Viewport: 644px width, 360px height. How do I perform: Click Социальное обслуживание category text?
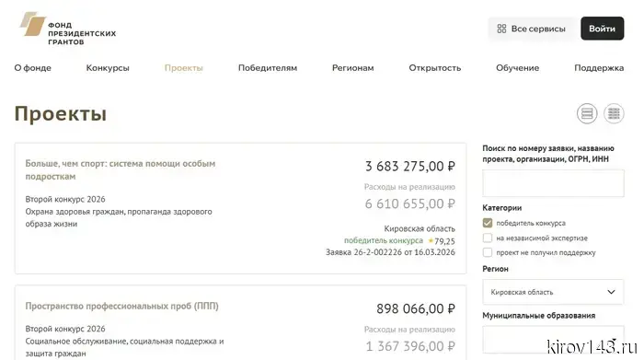click(124, 347)
